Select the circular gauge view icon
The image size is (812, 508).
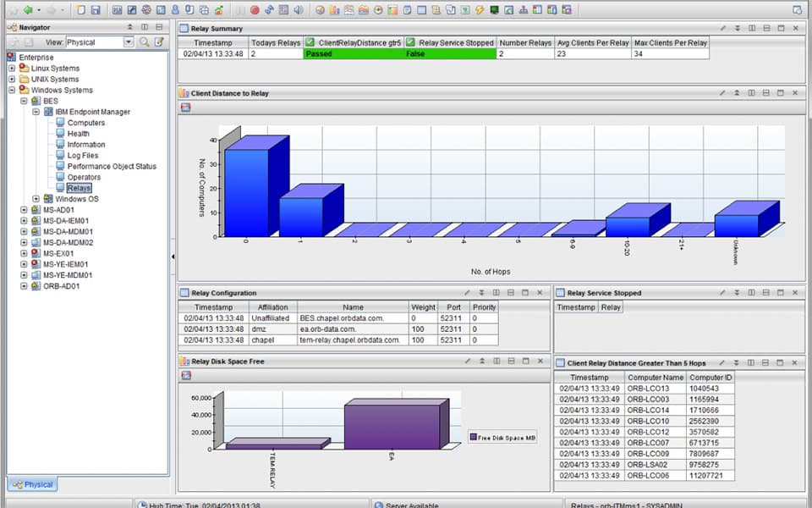(378, 10)
